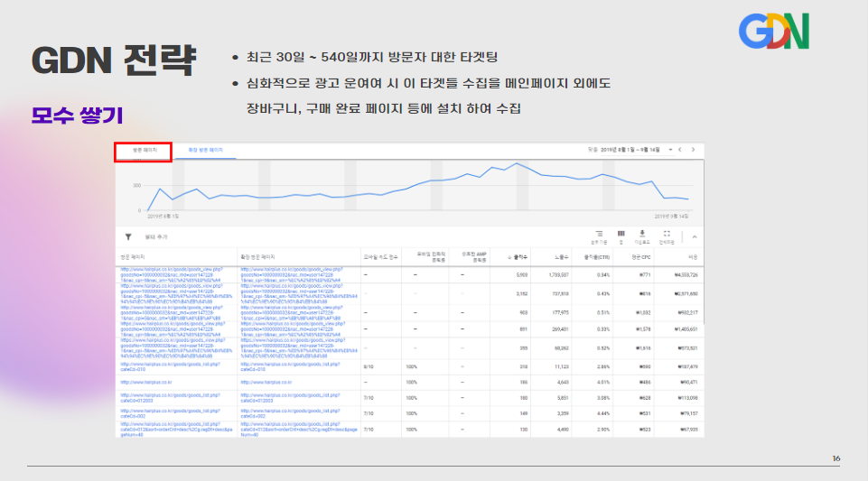Click 방문 페이지 column header

click(133, 257)
